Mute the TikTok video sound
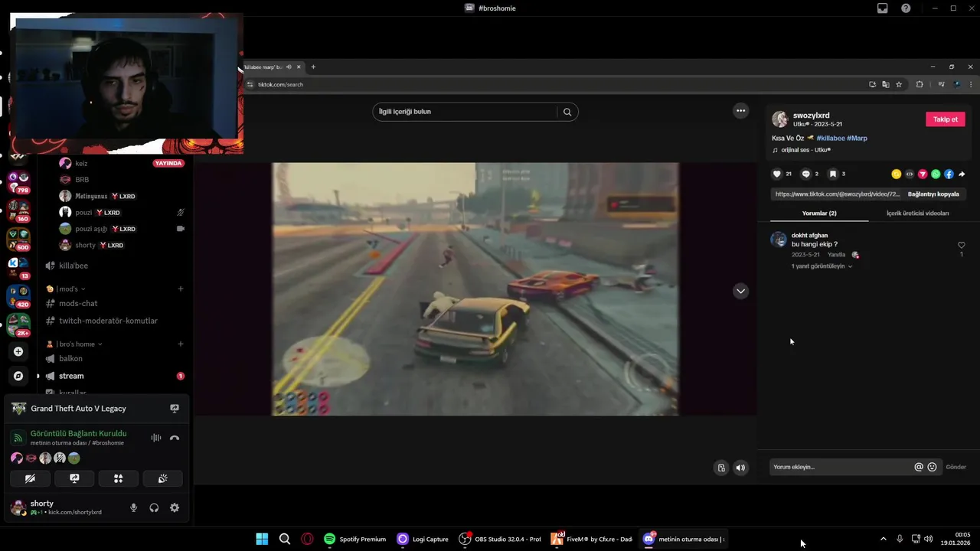Screen dimensions: 980x551 pyautogui.click(x=740, y=468)
